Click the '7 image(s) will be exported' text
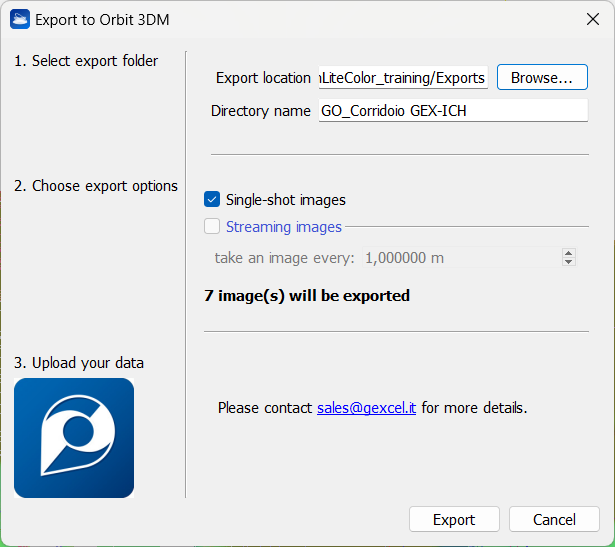This screenshot has width=615, height=547. click(x=307, y=295)
